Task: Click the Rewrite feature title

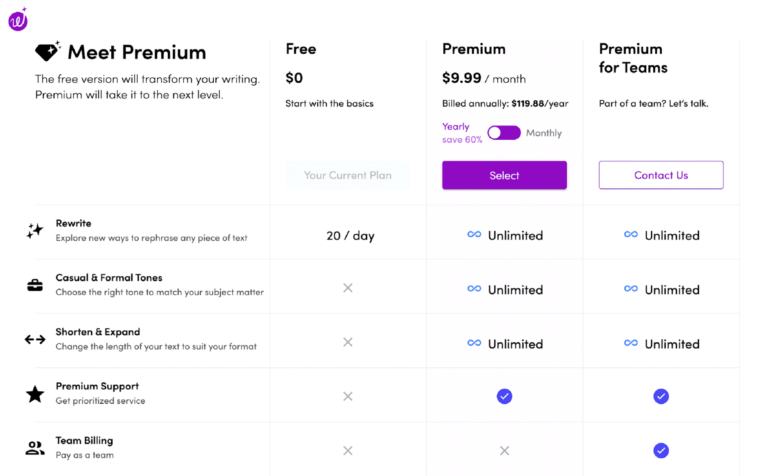Action: pos(73,223)
